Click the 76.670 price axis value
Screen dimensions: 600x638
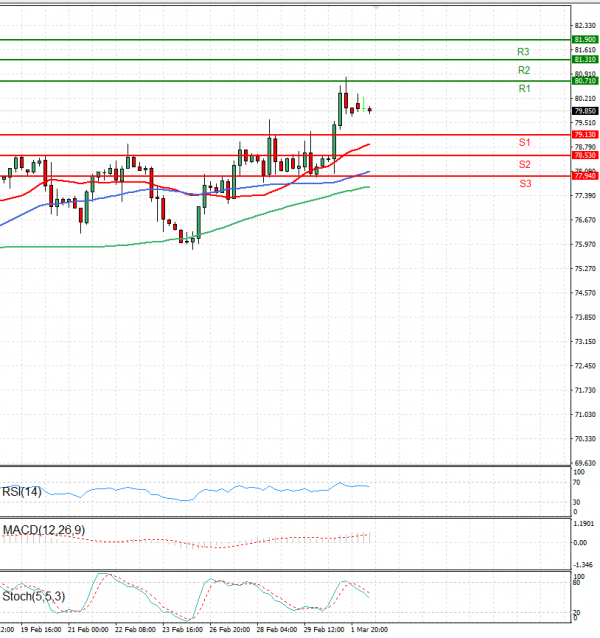[x=585, y=220]
